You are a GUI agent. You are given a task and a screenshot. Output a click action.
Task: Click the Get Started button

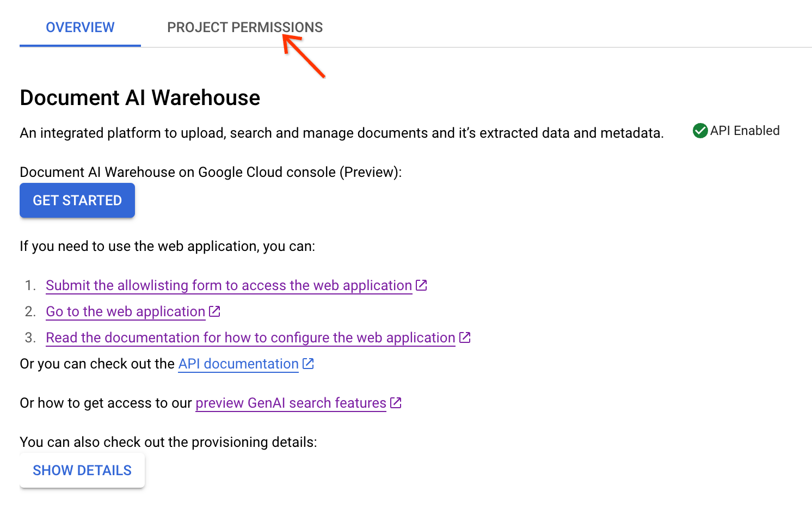tap(77, 200)
